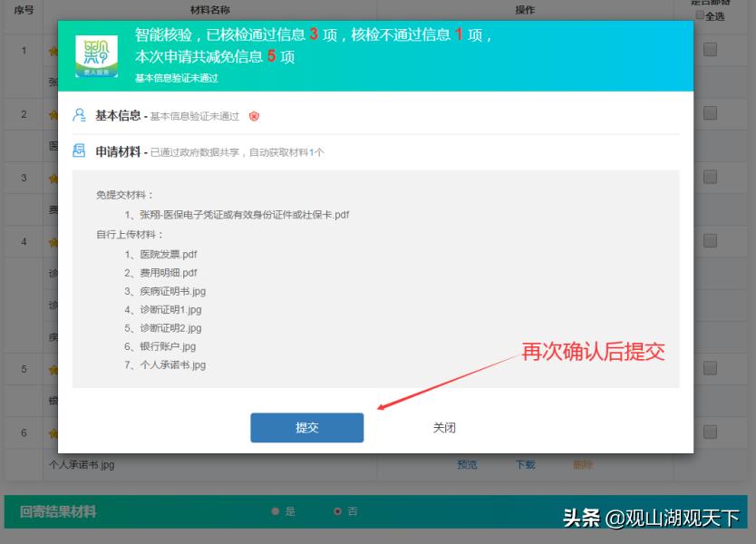Check the mailing checkbox for row 1
Image resolution: width=756 pixels, height=544 pixels.
[711, 50]
